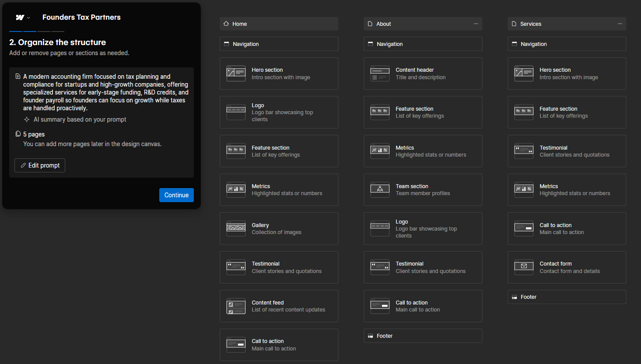This screenshot has width=641, height=364.
Task: Click the Continue button
Action: (176, 195)
